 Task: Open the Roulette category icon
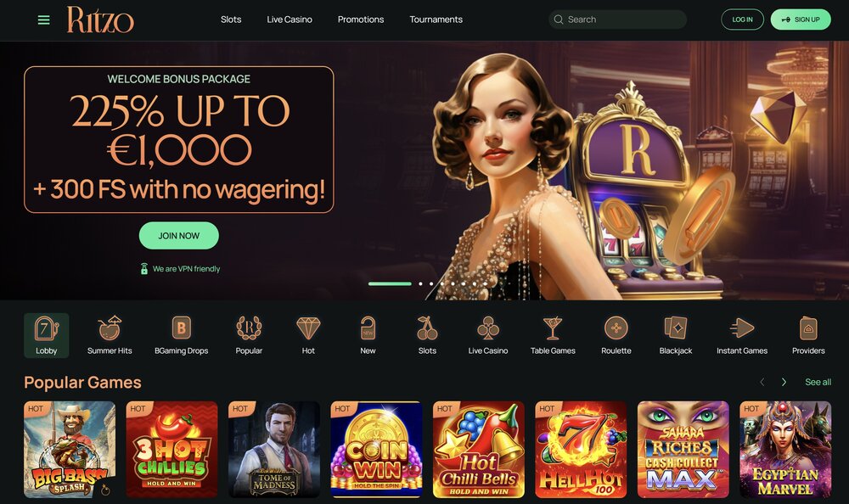coord(616,328)
